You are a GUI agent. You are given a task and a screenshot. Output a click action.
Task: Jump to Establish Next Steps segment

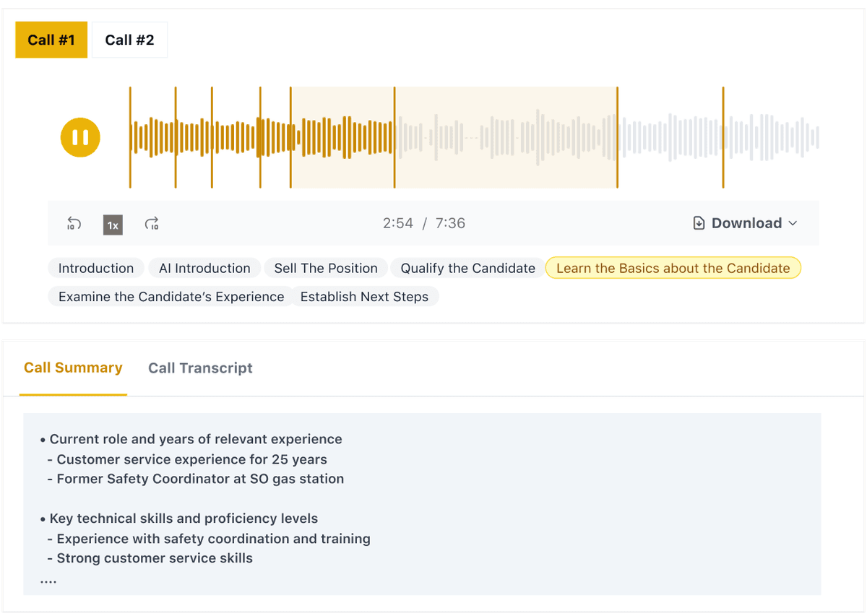(x=364, y=297)
